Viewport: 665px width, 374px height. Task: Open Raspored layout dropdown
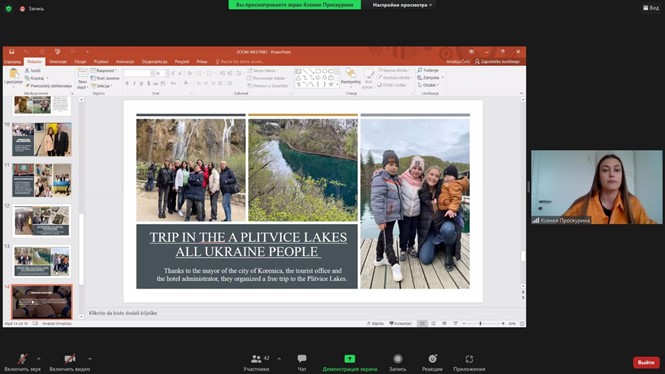pos(104,70)
